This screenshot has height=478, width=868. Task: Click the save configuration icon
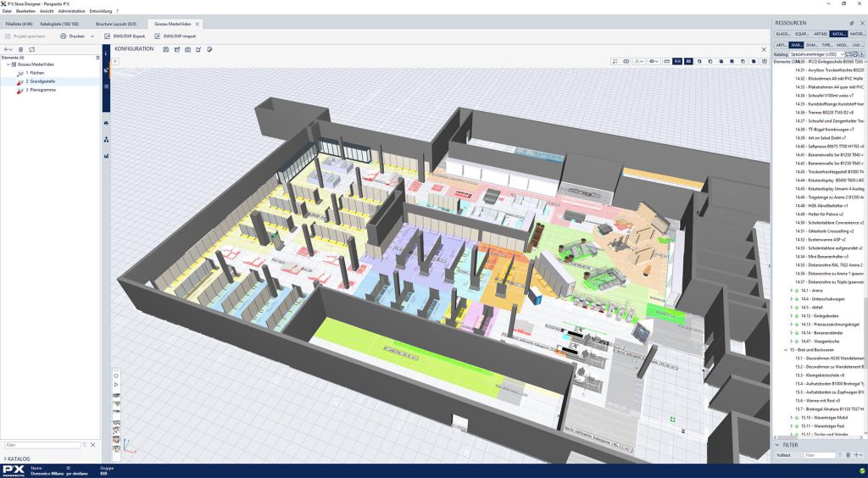165,49
